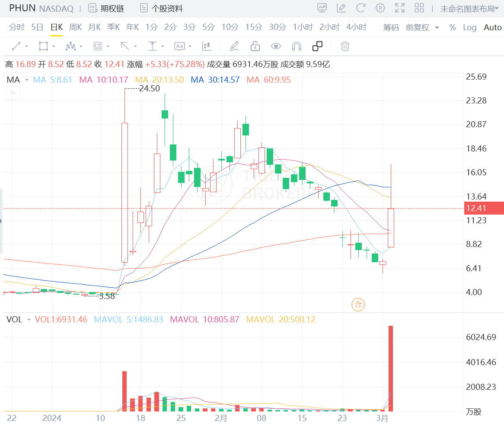
Task: Click the draw edit icon in header
Action: tap(341, 8)
